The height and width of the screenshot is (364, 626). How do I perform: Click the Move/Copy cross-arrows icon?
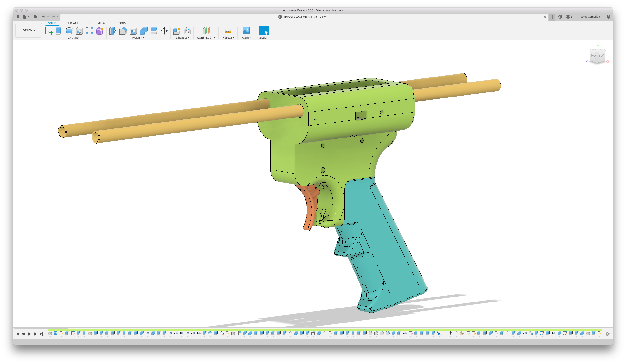pos(164,31)
